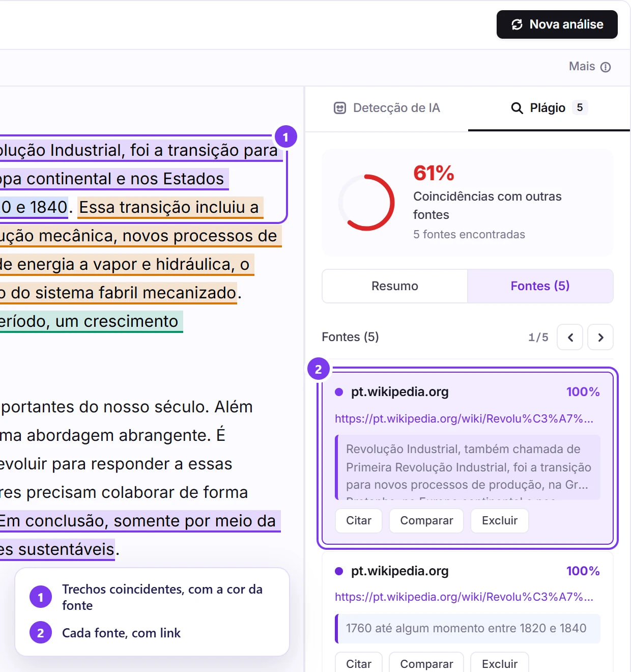Open the Mais info icon
The image size is (631, 672).
pyautogui.click(x=606, y=67)
